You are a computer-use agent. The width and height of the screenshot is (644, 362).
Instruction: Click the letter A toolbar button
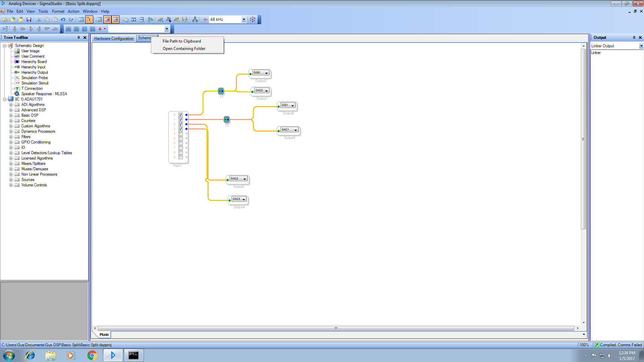tap(68, 29)
